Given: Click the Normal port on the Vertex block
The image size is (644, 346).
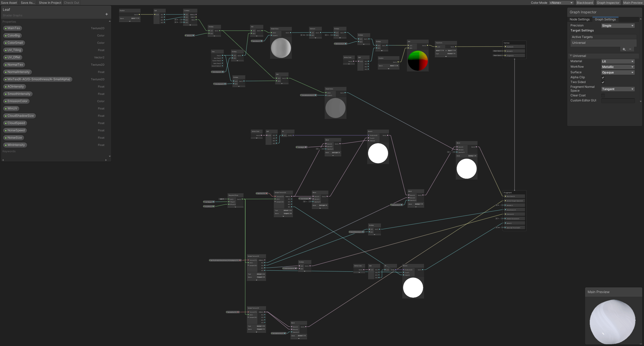Looking at the screenshot, I should tap(505, 51).
